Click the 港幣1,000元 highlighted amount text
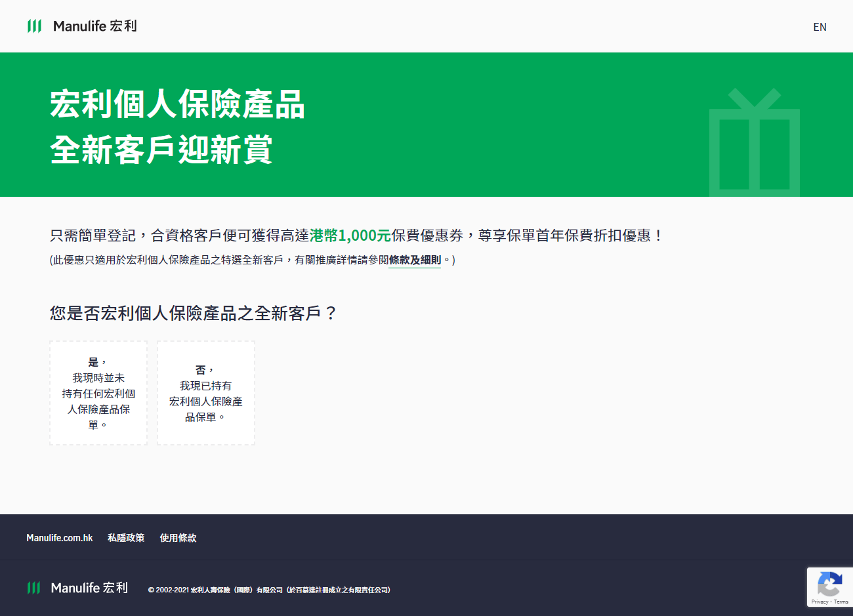 350,236
